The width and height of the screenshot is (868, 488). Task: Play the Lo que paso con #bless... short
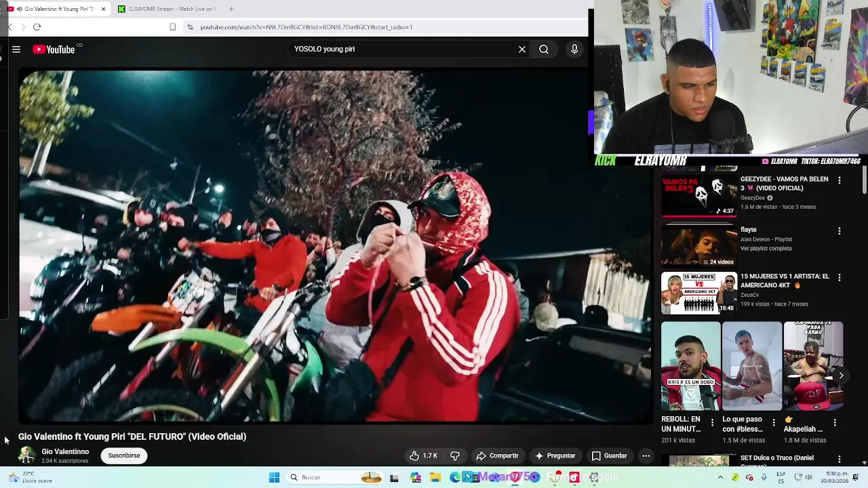(752, 366)
